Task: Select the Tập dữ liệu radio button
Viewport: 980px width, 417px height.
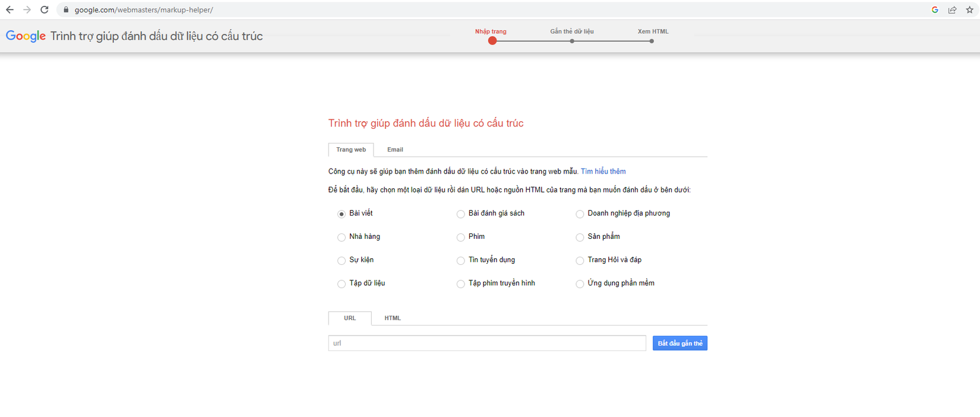Action: click(x=342, y=284)
